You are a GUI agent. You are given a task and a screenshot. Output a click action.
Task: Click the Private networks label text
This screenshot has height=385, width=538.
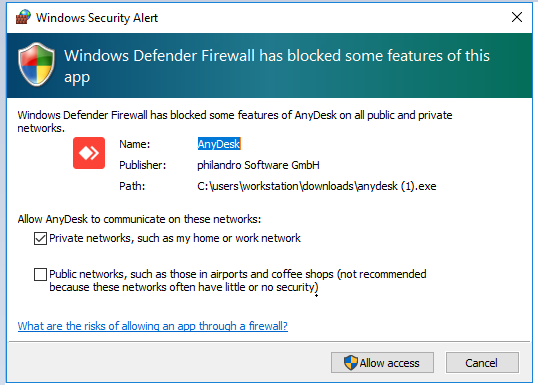175,238
